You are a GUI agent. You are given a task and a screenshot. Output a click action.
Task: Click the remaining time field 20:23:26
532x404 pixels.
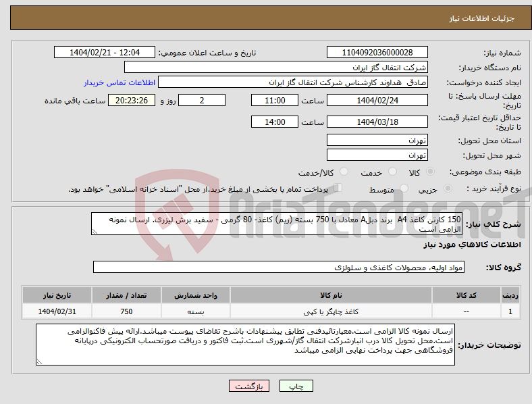pos(132,100)
